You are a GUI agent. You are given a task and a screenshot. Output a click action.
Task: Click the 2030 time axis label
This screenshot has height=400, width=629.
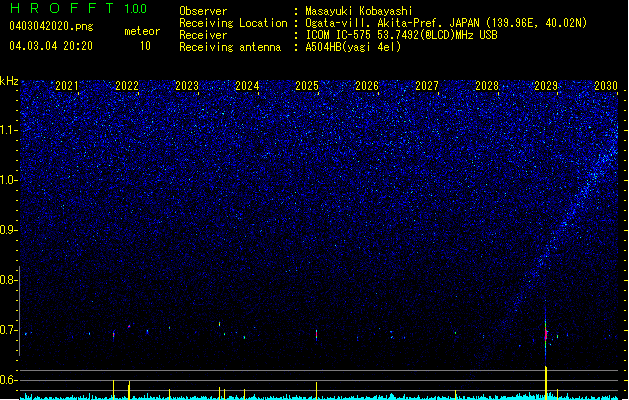(606, 86)
